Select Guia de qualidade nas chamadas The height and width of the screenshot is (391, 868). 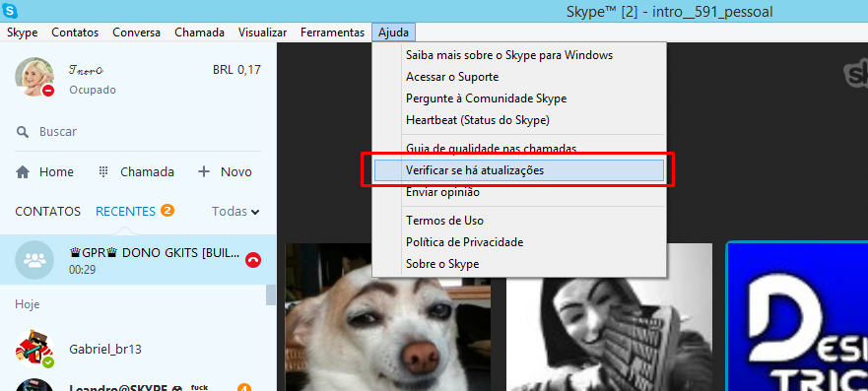tap(491, 148)
